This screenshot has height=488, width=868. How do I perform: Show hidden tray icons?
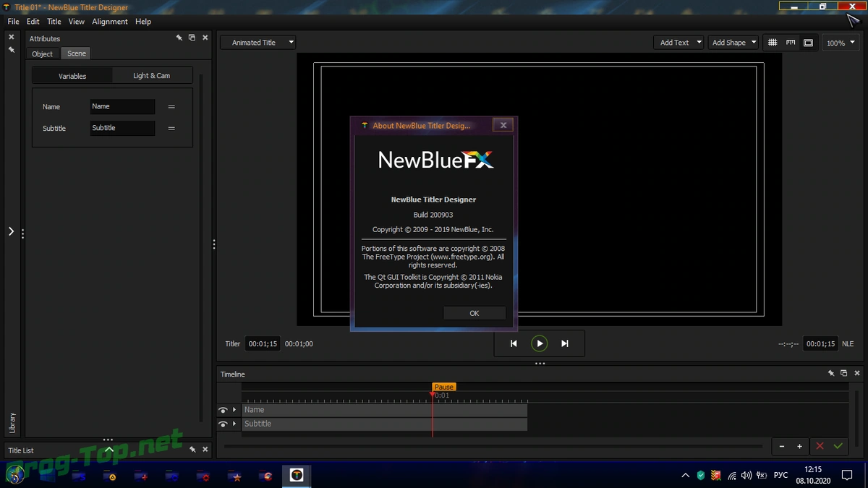(x=685, y=476)
